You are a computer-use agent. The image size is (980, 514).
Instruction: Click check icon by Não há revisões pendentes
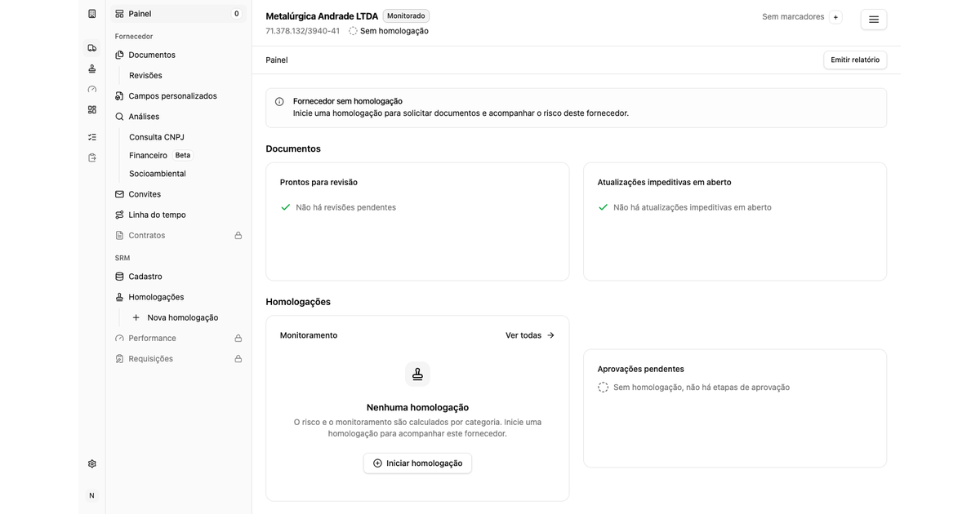coord(285,207)
